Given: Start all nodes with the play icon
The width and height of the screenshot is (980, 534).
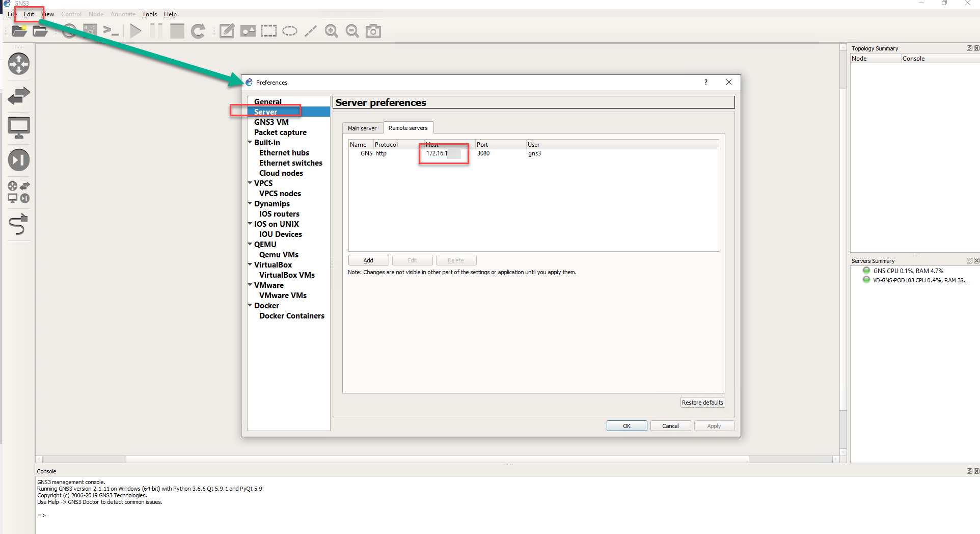Looking at the screenshot, I should point(135,31).
